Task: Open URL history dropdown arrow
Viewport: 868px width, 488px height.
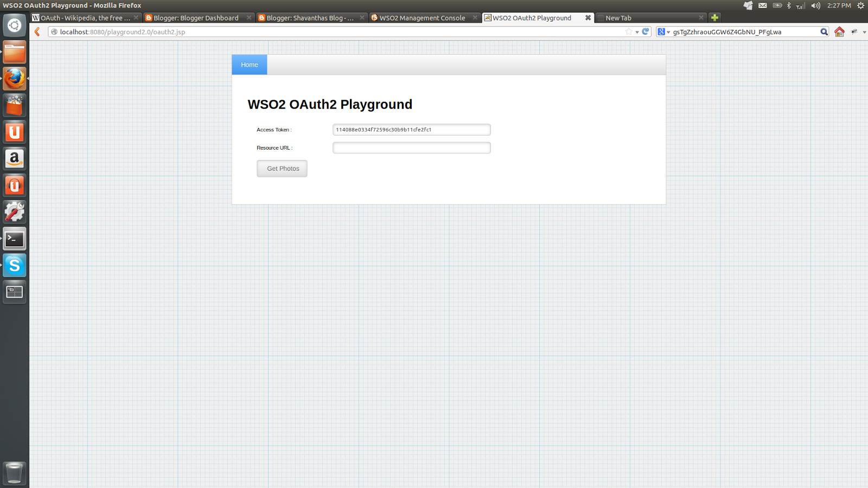Action: [x=637, y=32]
